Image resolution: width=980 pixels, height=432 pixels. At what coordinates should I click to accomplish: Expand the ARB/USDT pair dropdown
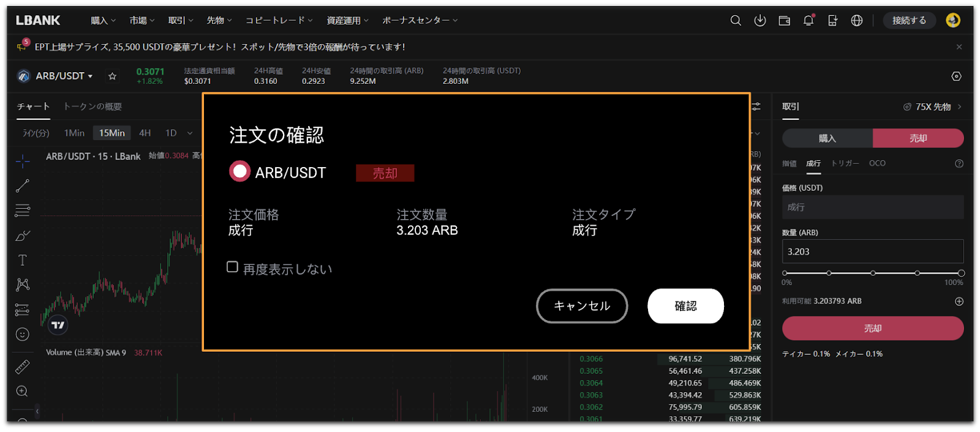[x=64, y=76]
